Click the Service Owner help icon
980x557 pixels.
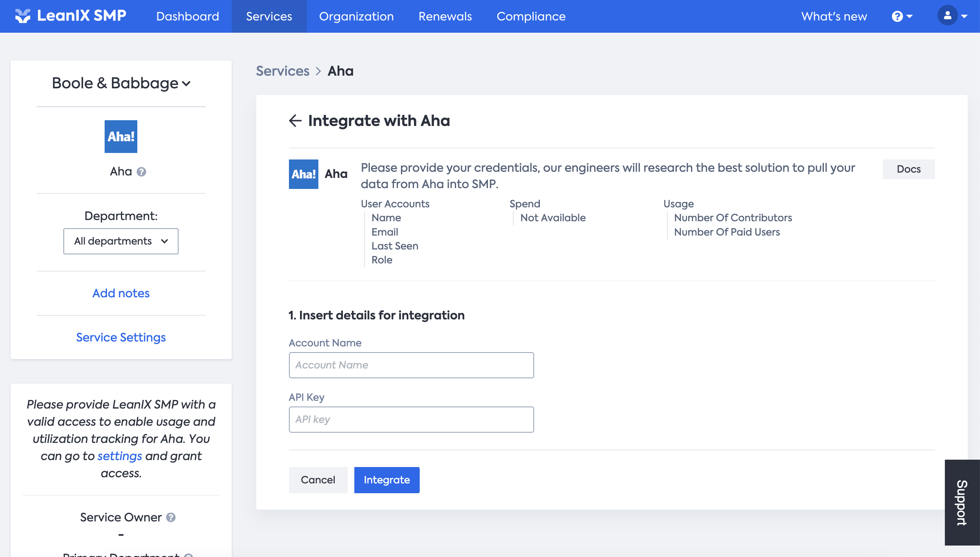pyautogui.click(x=171, y=517)
